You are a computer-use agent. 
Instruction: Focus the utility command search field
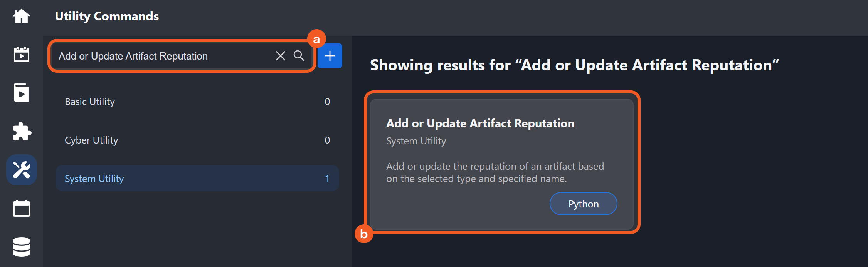click(x=162, y=56)
